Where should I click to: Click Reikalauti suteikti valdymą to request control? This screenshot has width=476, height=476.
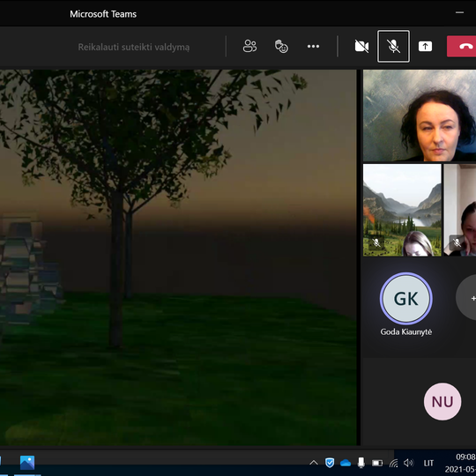point(134,47)
